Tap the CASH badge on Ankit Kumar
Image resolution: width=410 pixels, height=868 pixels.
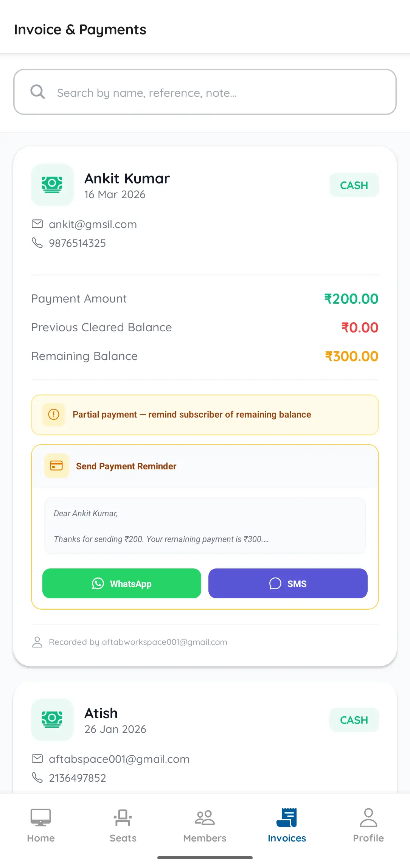coord(354,185)
